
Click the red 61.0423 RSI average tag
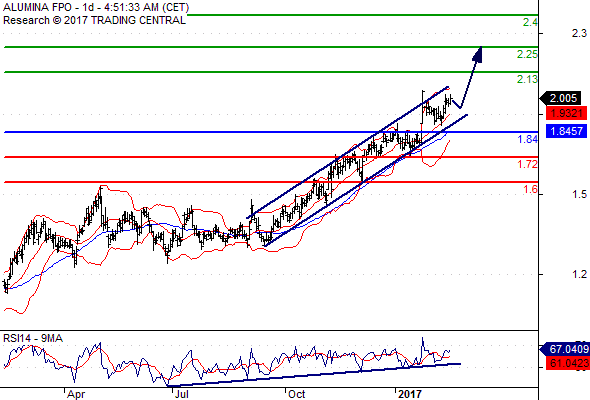pos(568,363)
